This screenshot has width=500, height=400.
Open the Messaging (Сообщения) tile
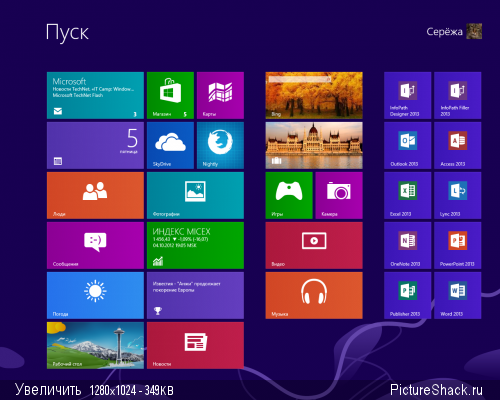[x=95, y=245]
